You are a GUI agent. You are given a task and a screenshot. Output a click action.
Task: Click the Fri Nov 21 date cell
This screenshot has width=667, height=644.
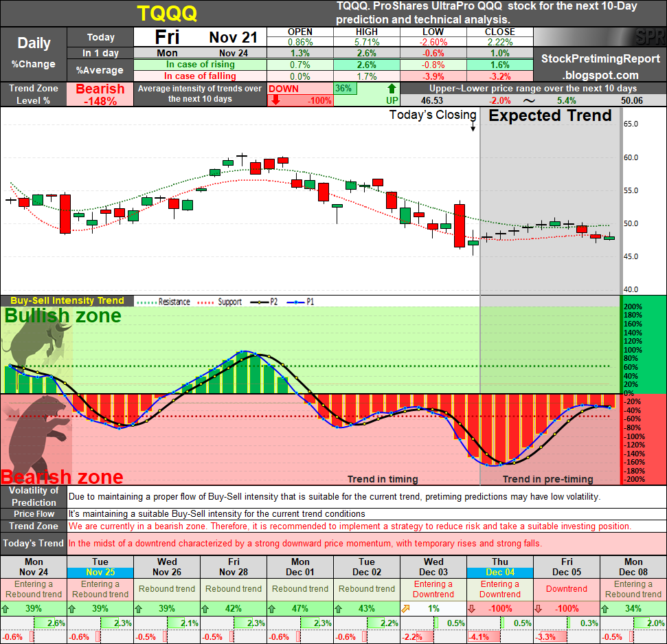coord(200,37)
